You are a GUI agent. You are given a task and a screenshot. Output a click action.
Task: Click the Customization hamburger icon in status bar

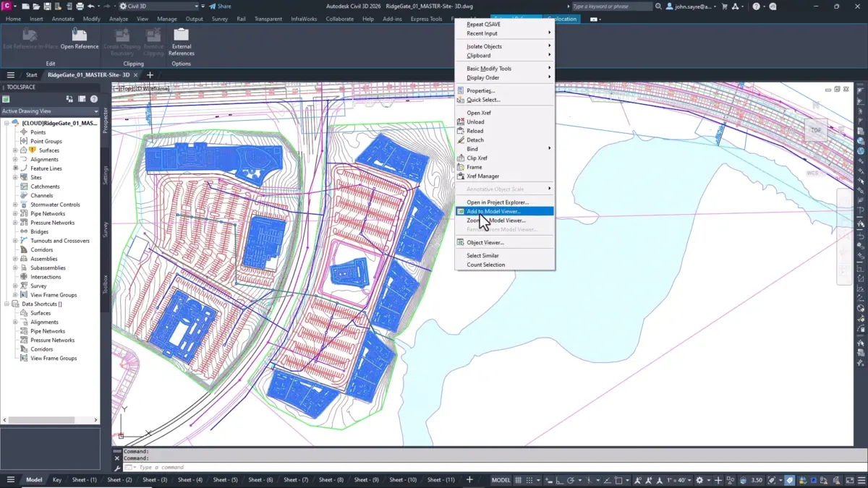pyautogui.click(x=861, y=480)
